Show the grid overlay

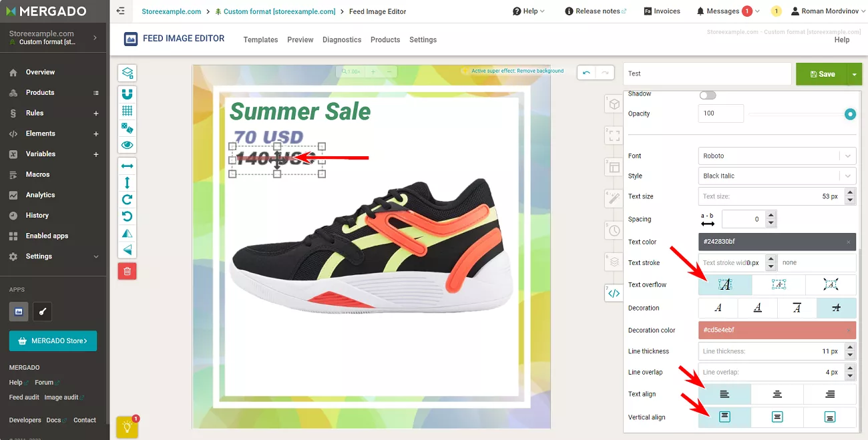(x=127, y=111)
